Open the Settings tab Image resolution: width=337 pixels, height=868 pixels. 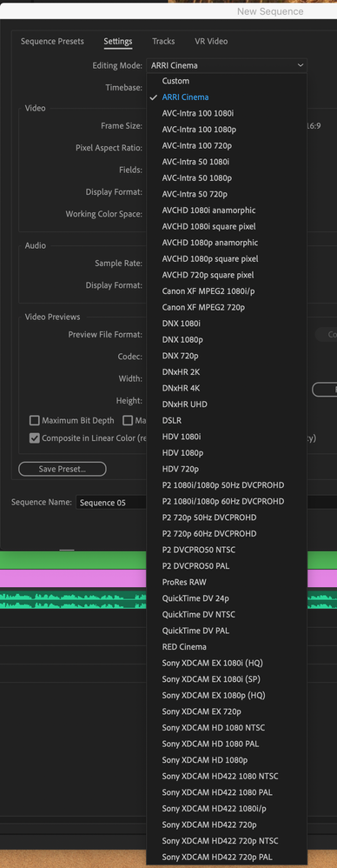(x=117, y=42)
